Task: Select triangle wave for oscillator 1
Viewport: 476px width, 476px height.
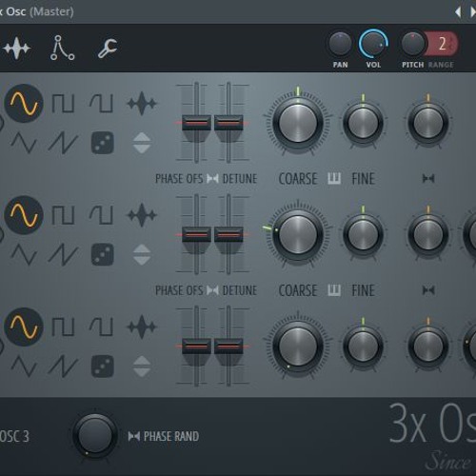Action: 24,143
